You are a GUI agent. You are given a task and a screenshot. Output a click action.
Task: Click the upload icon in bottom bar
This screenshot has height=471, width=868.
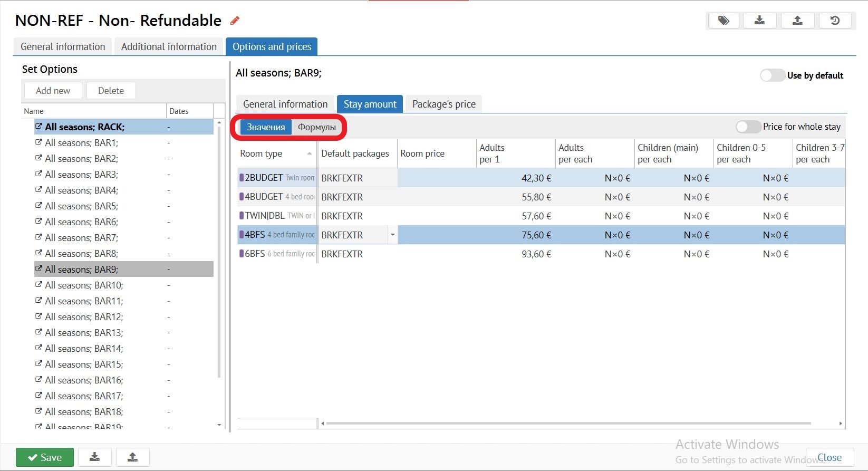tap(132, 457)
